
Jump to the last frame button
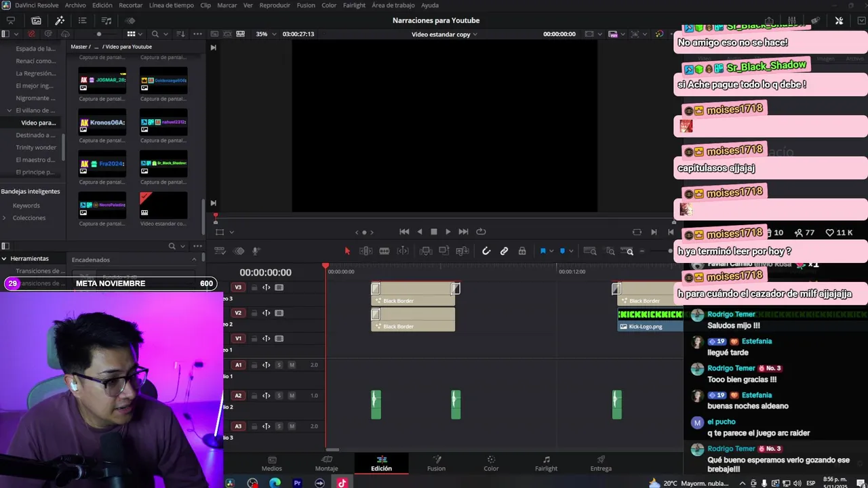coord(463,232)
